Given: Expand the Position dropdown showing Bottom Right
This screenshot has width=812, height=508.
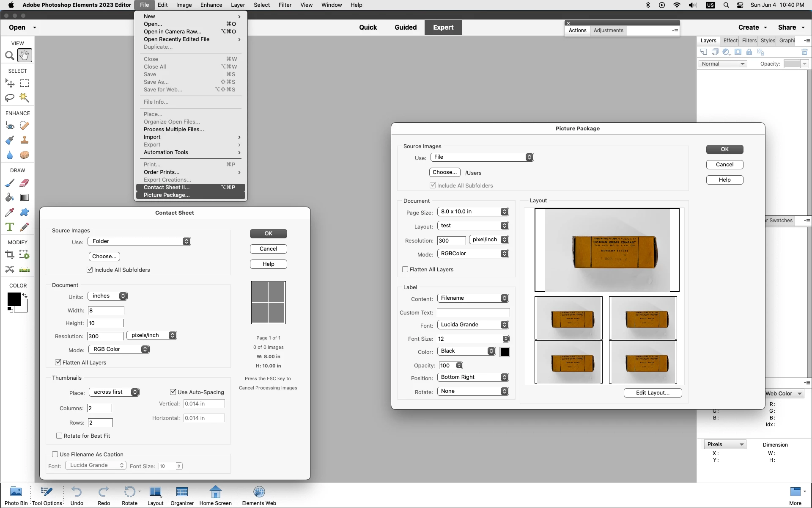Looking at the screenshot, I should tap(473, 377).
